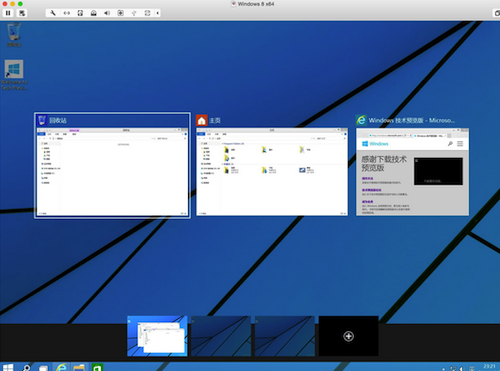Open the VM snapshot button
The height and width of the screenshot is (371, 500).
pos(22,13)
